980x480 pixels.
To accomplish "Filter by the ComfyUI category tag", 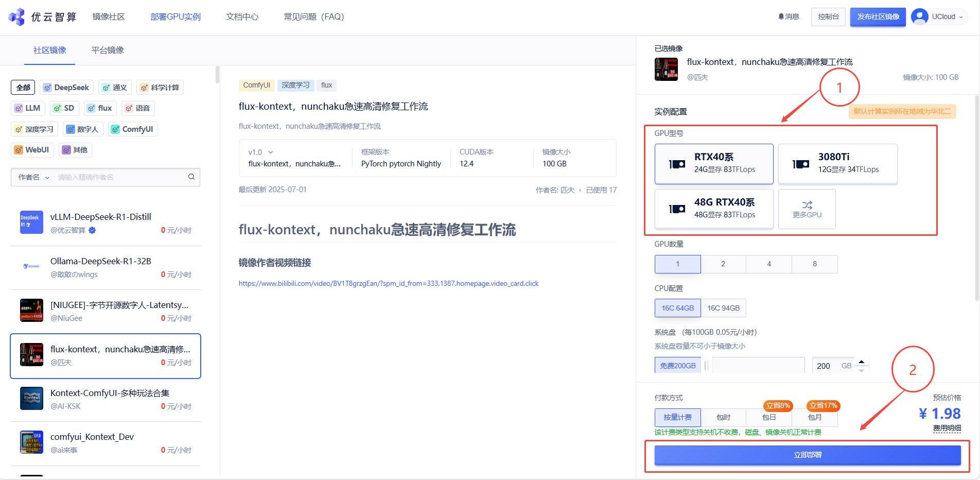I will [x=132, y=129].
